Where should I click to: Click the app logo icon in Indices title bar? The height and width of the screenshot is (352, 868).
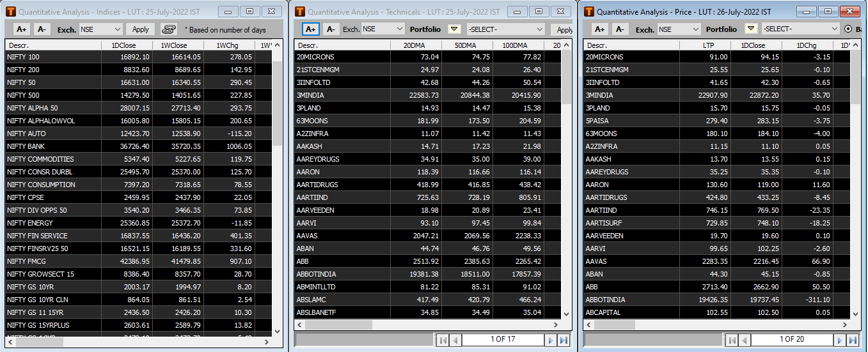12,11
